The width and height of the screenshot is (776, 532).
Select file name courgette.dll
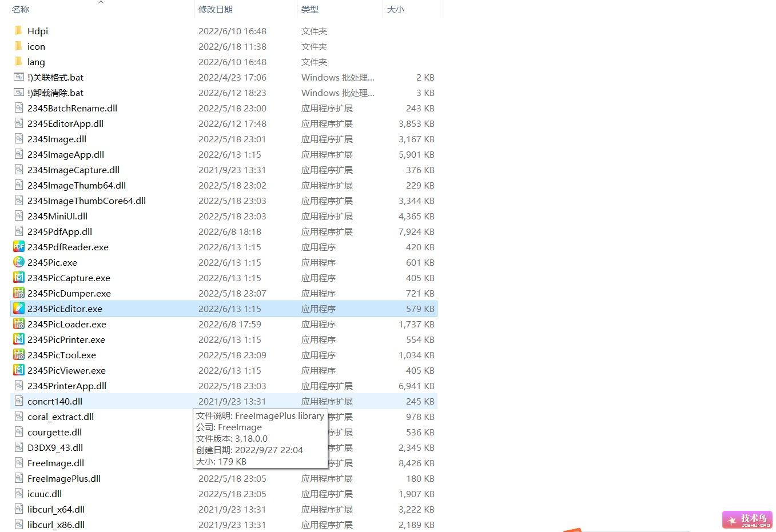[54, 432]
